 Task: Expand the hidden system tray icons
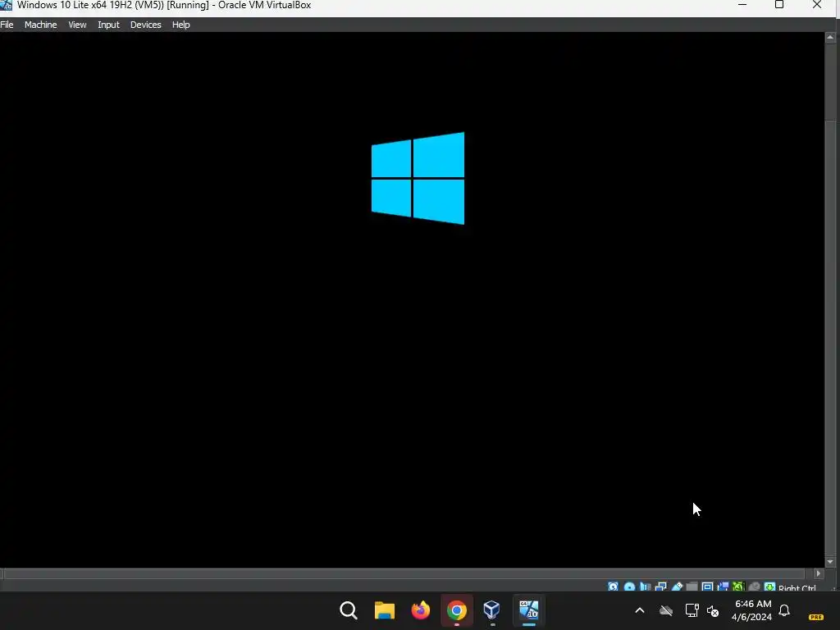tap(640, 610)
